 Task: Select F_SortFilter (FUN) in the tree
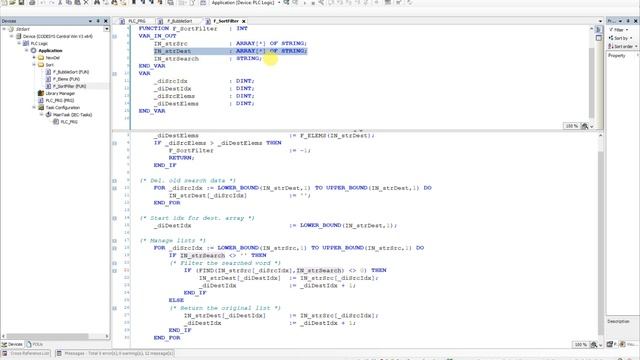69,86
